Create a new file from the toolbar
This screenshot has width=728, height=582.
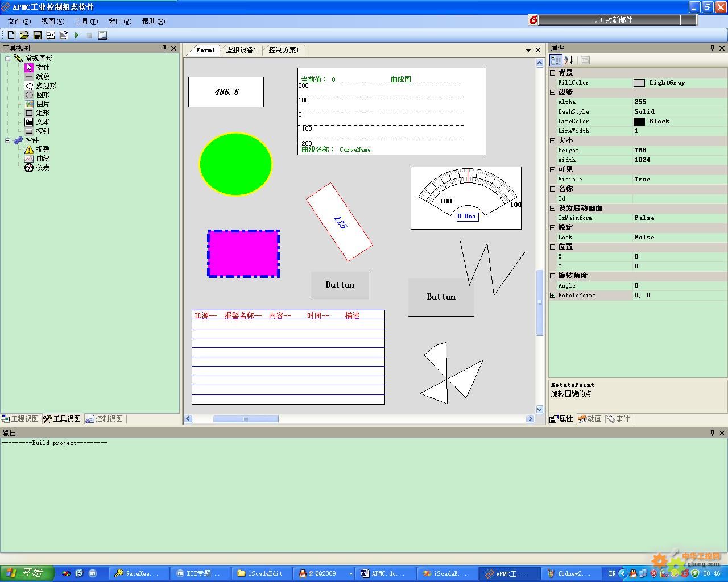[x=11, y=35]
